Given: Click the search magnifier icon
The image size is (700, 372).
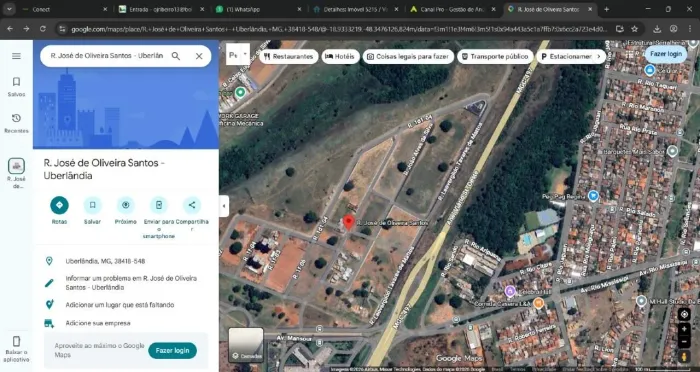Looking at the screenshot, I should (x=176, y=56).
